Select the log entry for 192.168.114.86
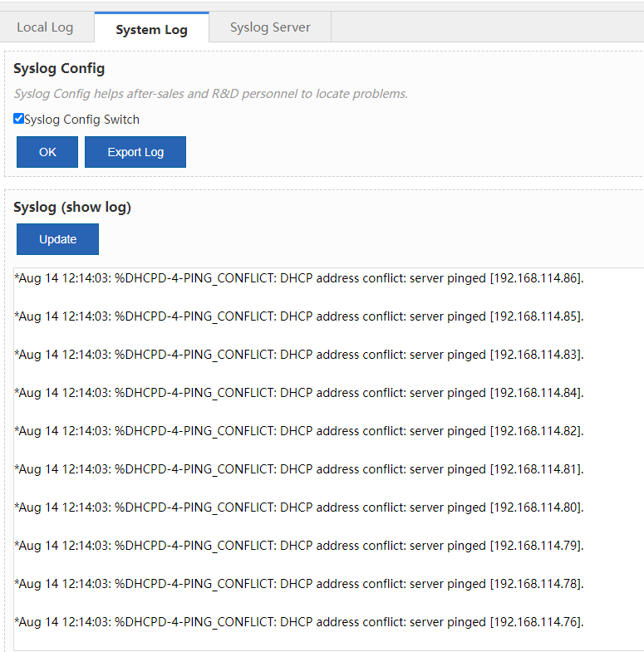This screenshot has height=652, width=644. point(299,278)
